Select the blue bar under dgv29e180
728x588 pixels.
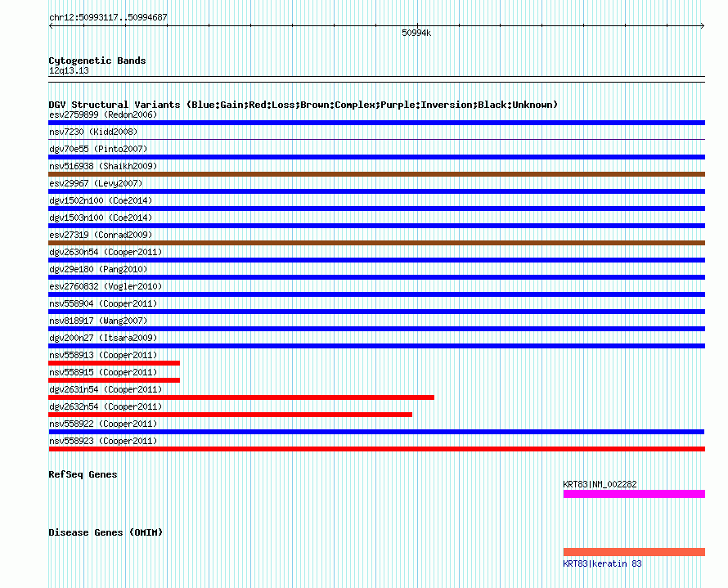[x=376, y=277]
